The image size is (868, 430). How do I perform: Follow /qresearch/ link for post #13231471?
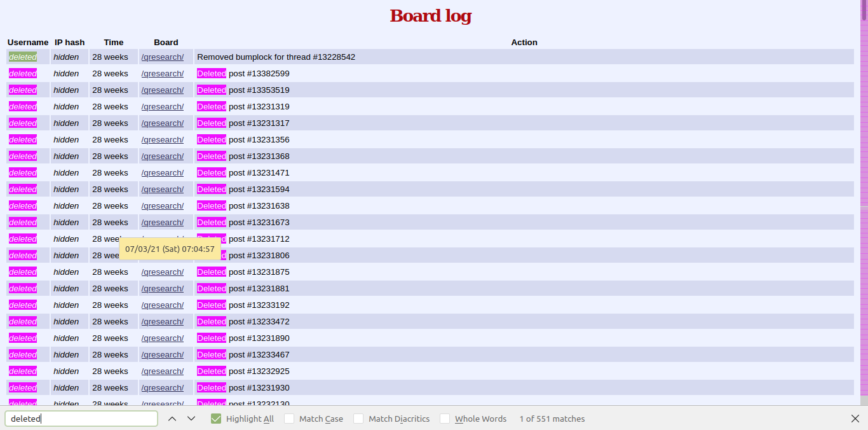(x=163, y=173)
